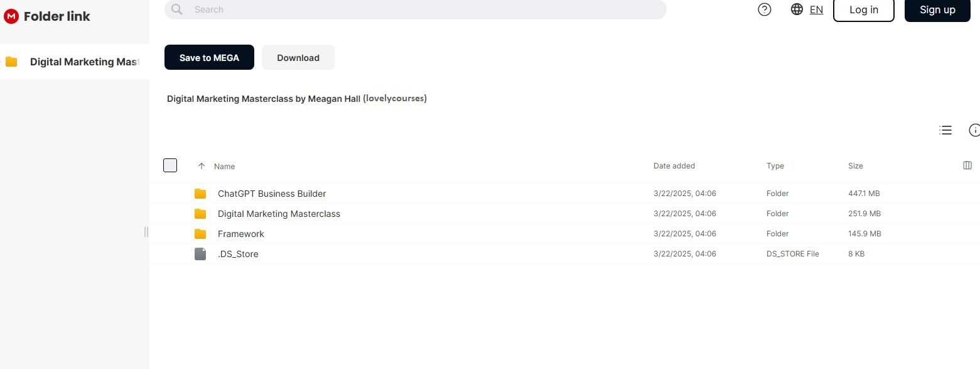Sort by Date added column
Image resolution: width=980 pixels, height=369 pixels.
pyautogui.click(x=674, y=166)
